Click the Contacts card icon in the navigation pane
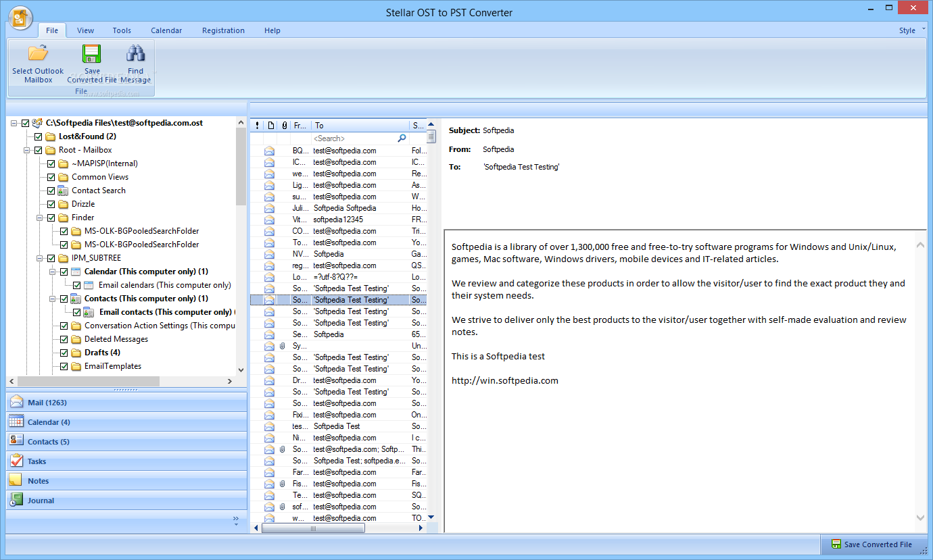 (x=17, y=441)
